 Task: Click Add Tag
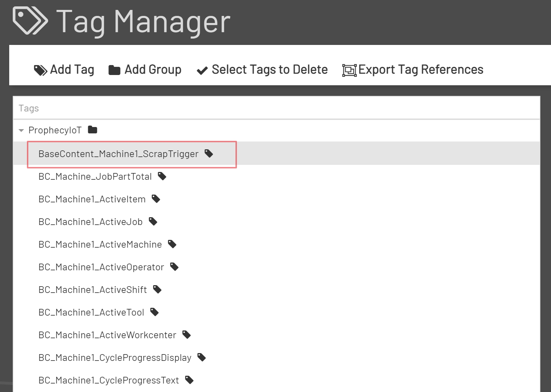coord(64,69)
